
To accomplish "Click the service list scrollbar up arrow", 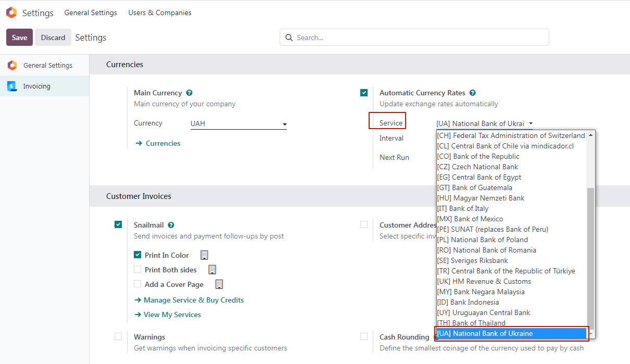I will pyautogui.click(x=591, y=135).
